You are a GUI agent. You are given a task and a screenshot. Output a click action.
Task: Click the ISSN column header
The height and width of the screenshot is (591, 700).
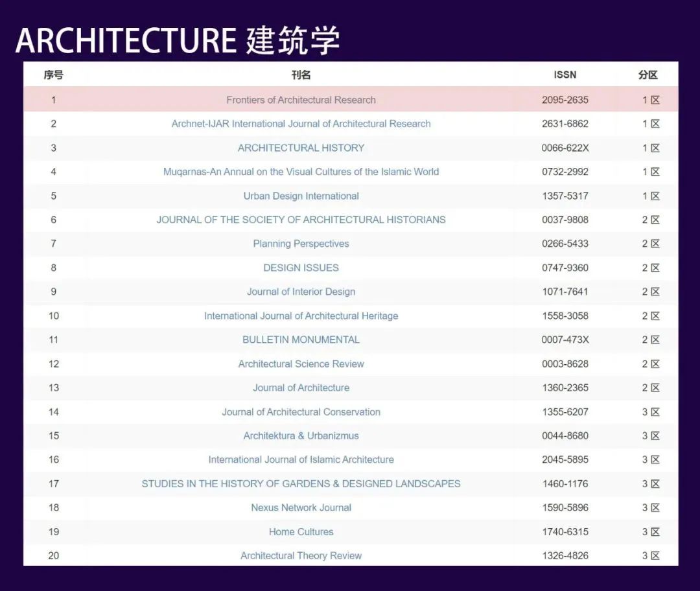(565, 75)
